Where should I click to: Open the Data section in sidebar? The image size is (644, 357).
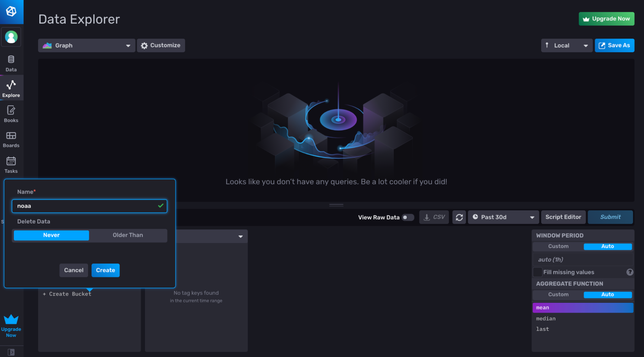coord(11,64)
